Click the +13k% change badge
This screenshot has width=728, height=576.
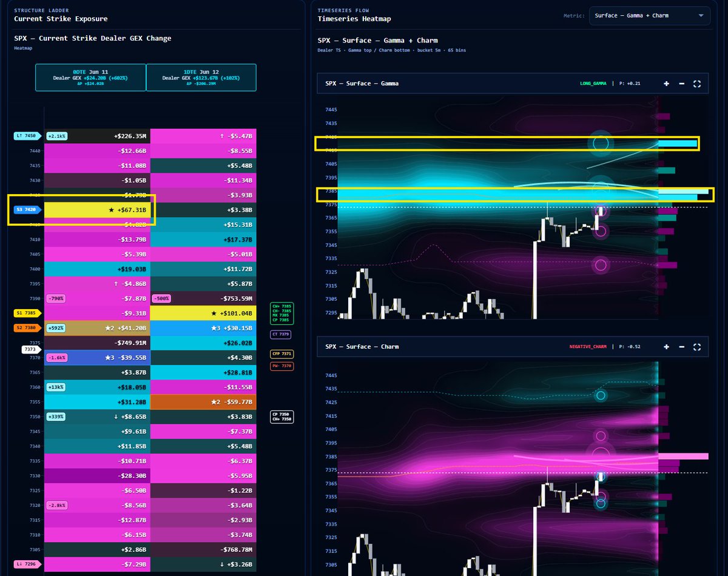56,387
